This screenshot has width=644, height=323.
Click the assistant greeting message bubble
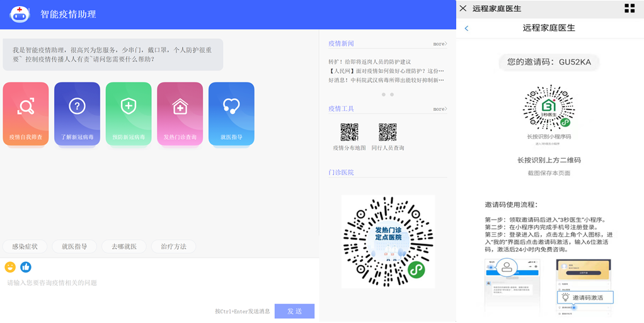113,55
